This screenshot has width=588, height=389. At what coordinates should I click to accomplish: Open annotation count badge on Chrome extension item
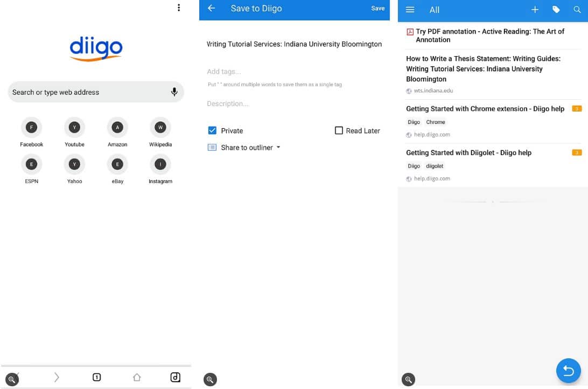pyautogui.click(x=576, y=109)
